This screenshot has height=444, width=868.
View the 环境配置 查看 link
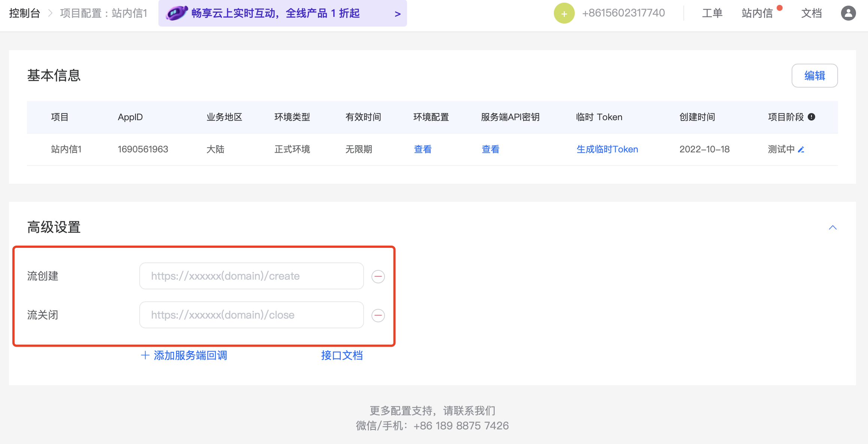422,149
